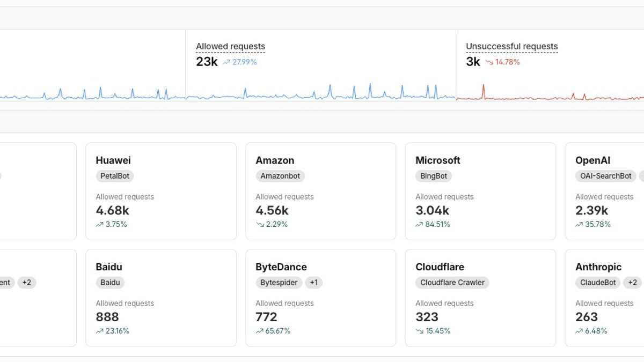Open the Anthropic crawler card title

[x=598, y=267]
